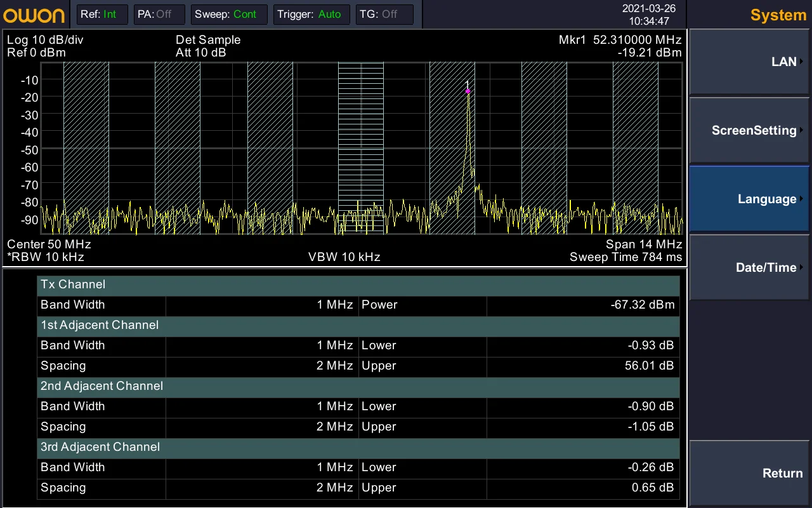Viewport: 812px width, 508px height.
Task: Select the Mkr1 52.310000 MHz readout
Action: click(620, 40)
